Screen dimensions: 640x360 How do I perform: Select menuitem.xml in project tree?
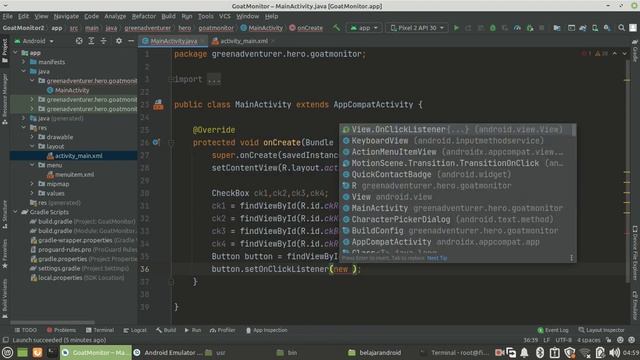74,174
